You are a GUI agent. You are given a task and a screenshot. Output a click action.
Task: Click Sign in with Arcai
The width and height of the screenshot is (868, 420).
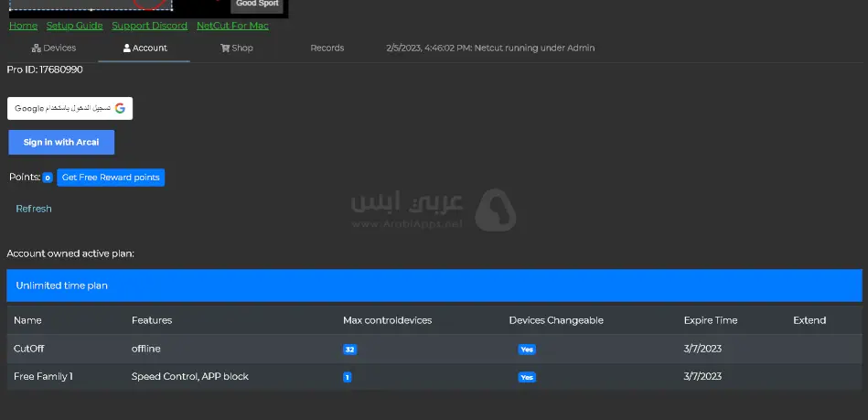click(x=61, y=143)
